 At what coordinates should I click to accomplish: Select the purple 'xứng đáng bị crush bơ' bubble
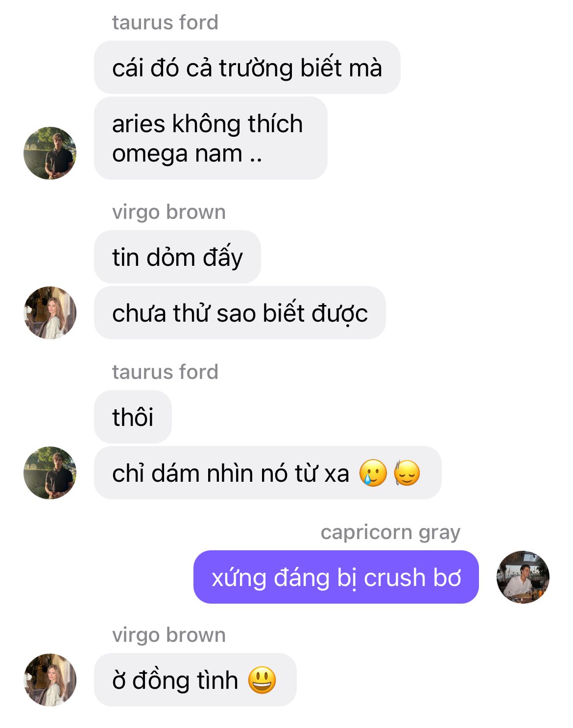tap(336, 577)
